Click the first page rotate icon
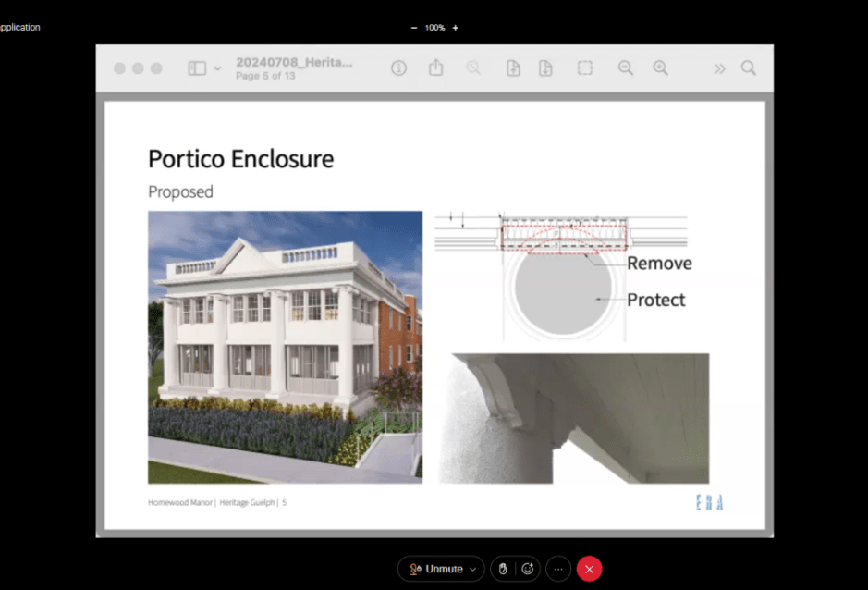Viewport: 868px width, 590px height. coord(513,68)
